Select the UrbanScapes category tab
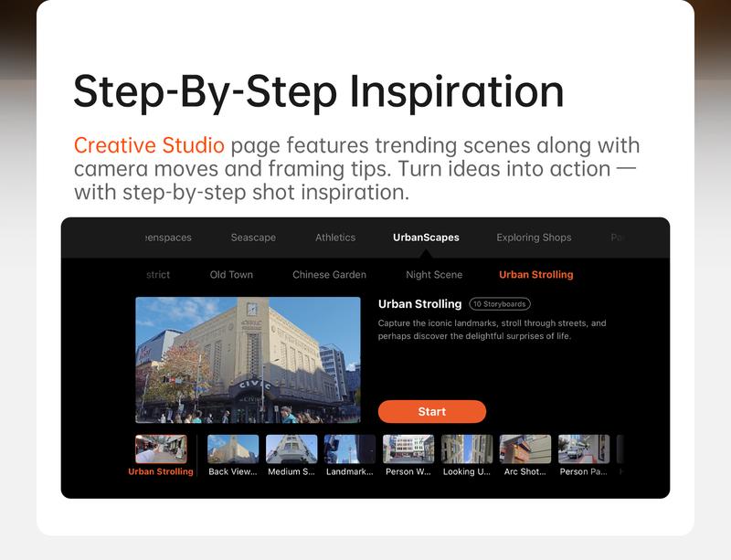This screenshot has height=560, width=731. (x=426, y=238)
